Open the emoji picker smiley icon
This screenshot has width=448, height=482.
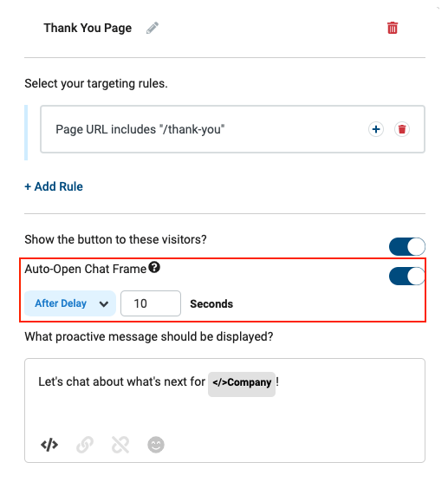[x=156, y=445]
